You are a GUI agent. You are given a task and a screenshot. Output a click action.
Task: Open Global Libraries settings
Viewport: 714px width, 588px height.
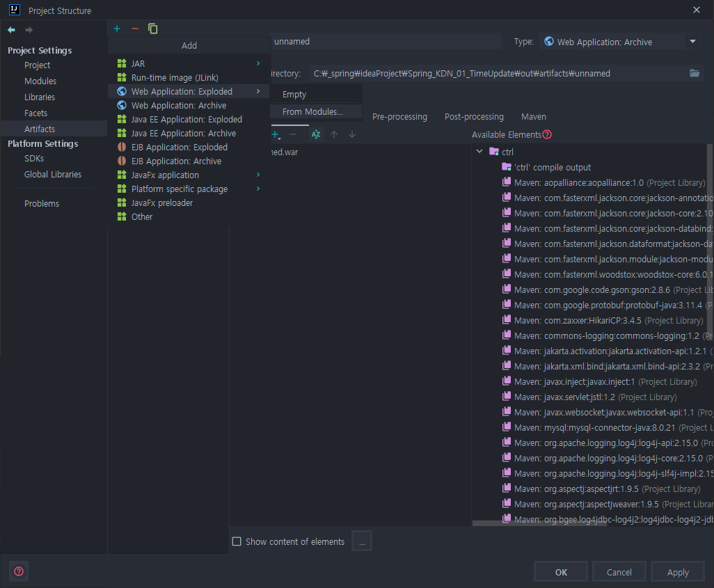pos(54,175)
